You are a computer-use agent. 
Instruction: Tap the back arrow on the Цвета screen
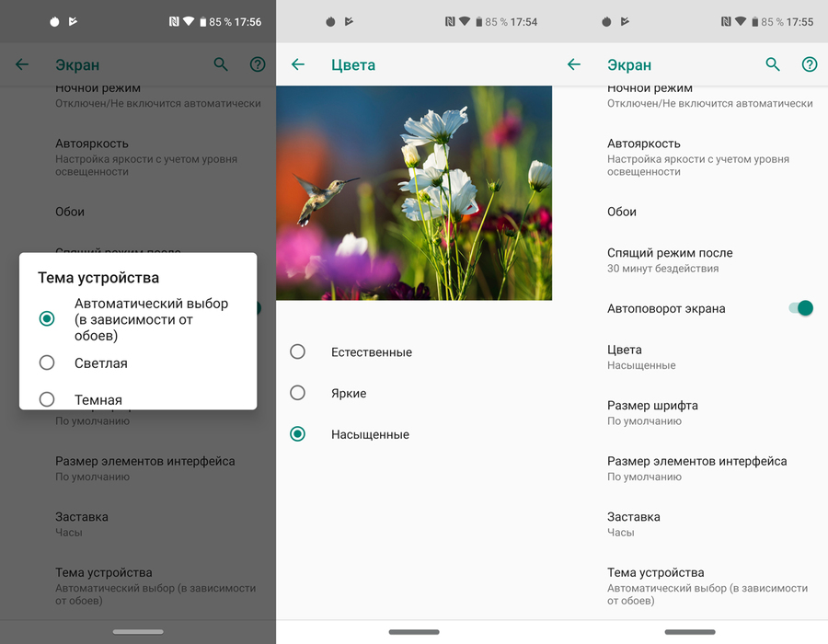[298, 64]
